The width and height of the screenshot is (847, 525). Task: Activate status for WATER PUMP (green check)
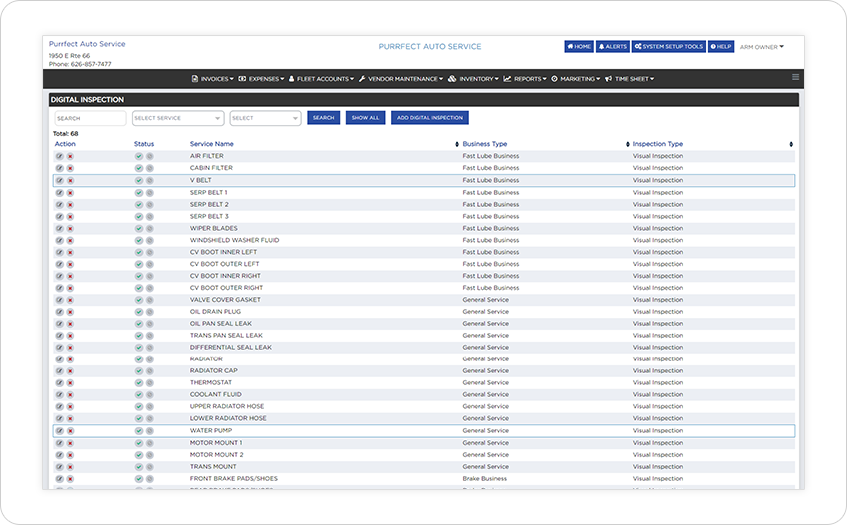pos(139,430)
